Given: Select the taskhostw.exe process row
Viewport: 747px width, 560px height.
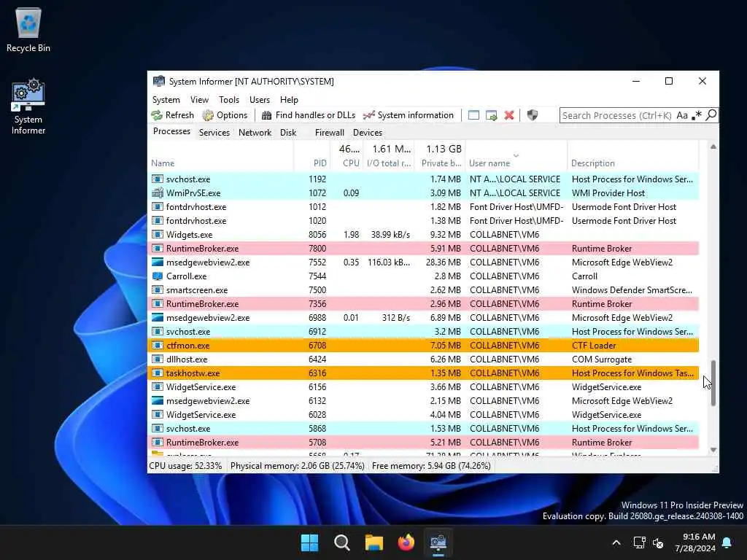Looking at the screenshot, I should point(423,373).
